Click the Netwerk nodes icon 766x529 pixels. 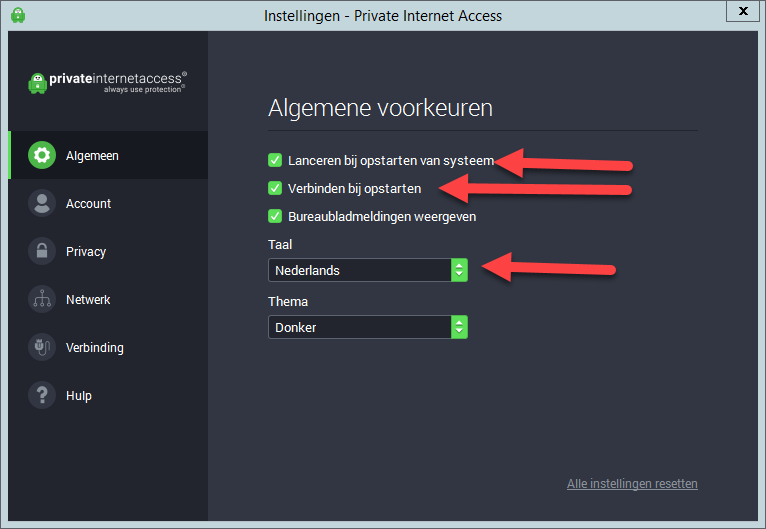pyautogui.click(x=42, y=300)
